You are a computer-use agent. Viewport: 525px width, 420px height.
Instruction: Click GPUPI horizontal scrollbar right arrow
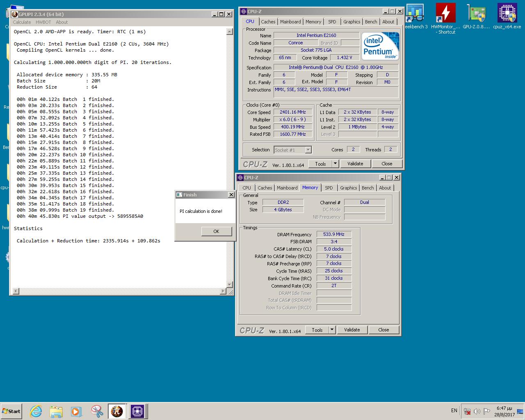[223, 291]
